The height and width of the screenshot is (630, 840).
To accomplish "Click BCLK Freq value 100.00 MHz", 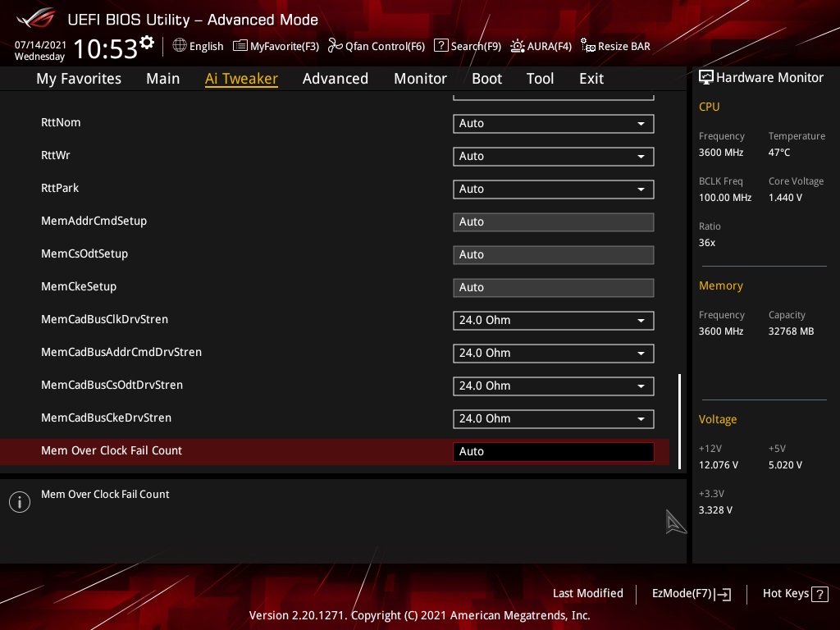I will click(725, 198).
